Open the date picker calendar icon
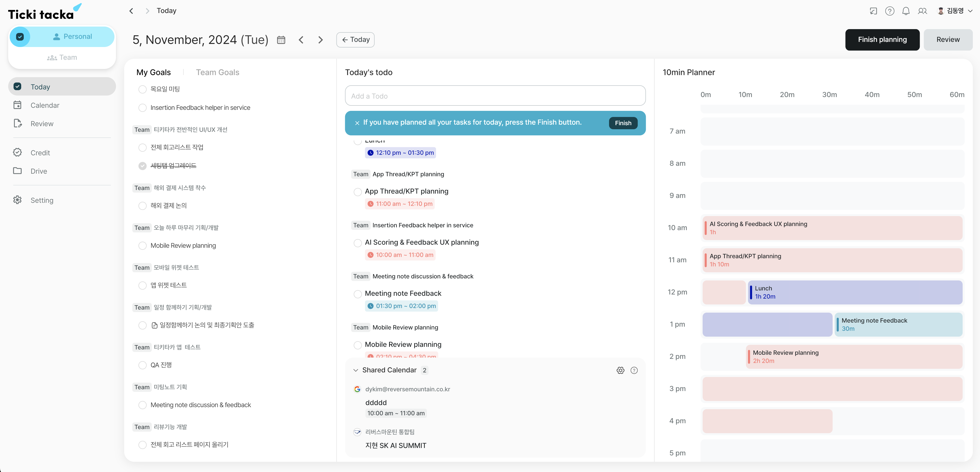The width and height of the screenshot is (980, 472). [281, 40]
